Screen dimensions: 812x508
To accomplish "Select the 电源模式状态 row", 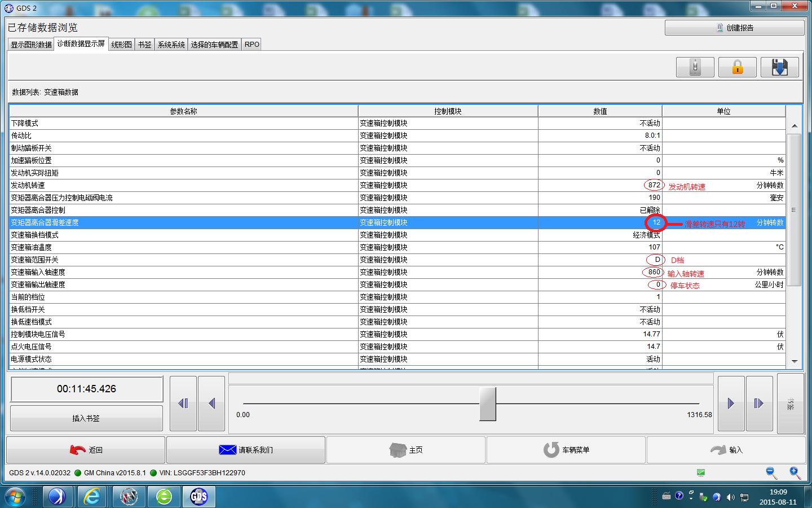I will pyautogui.click(x=398, y=359).
